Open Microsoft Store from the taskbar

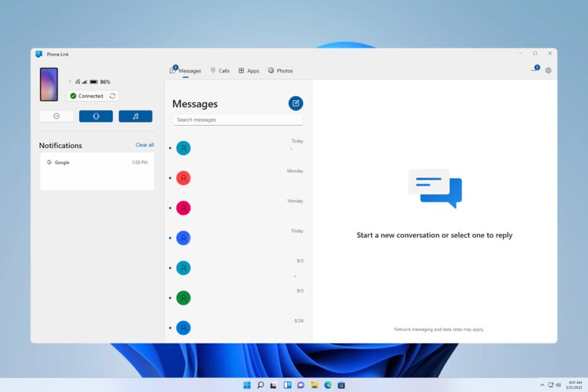[x=341, y=385]
